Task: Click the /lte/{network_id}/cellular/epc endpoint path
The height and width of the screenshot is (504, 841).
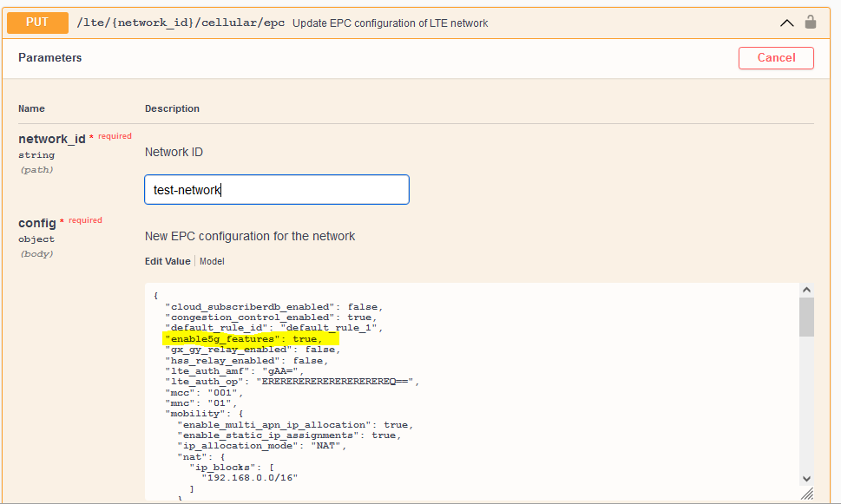Action: pos(181,23)
